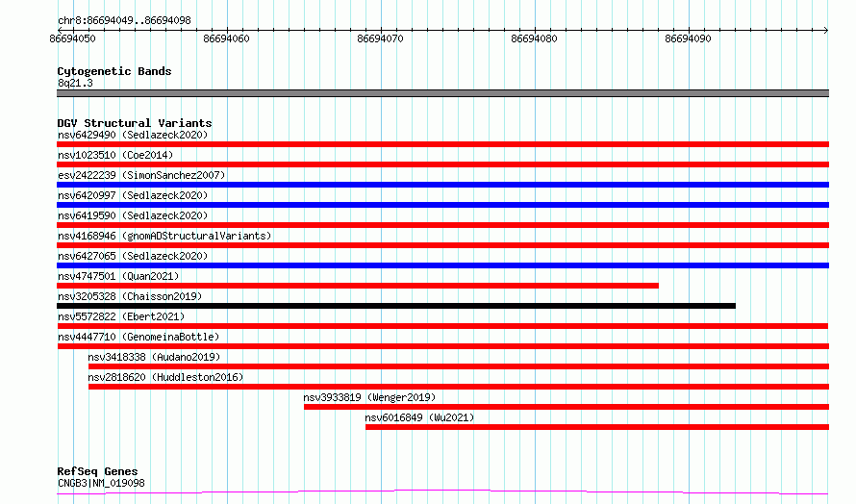Select red bar for nsv3418338
Viewport: 856px width, 504px height.
click(459, 366)
